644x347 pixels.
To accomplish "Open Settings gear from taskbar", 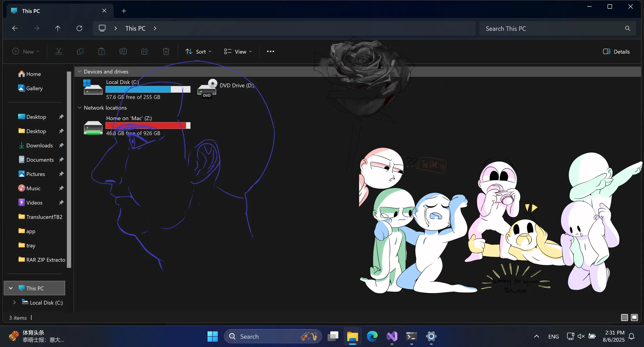I will pyautogui.click(x=431, y=337).
